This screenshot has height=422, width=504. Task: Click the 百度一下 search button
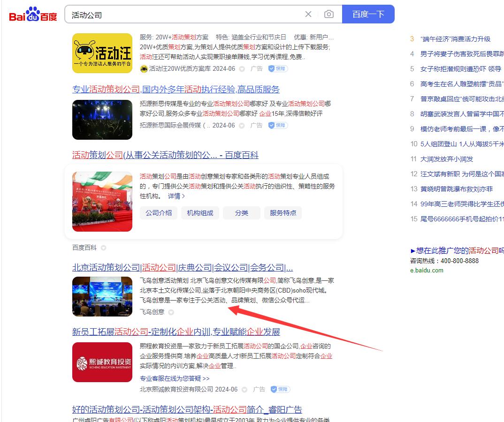(369, 14)
